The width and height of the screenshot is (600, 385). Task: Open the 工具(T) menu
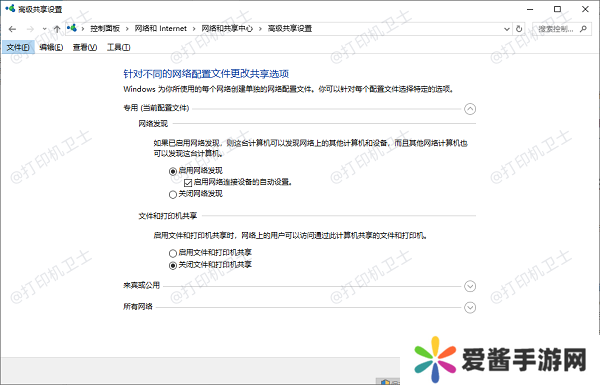(x=119, y=47)
